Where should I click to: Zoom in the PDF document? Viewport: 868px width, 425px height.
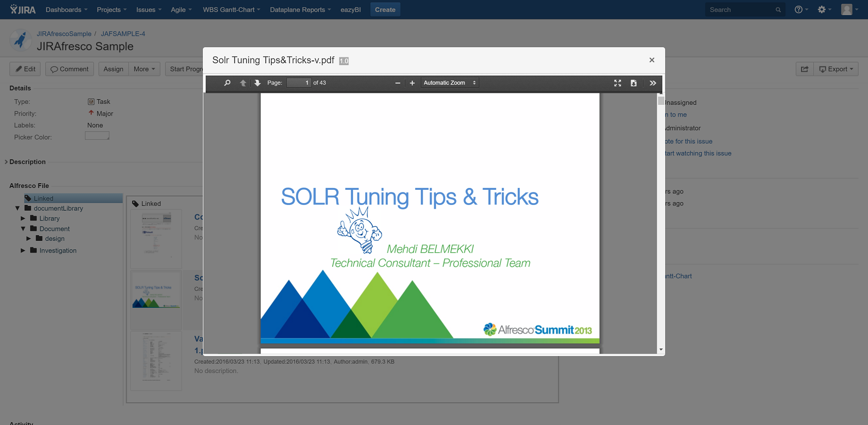[412, 83]
